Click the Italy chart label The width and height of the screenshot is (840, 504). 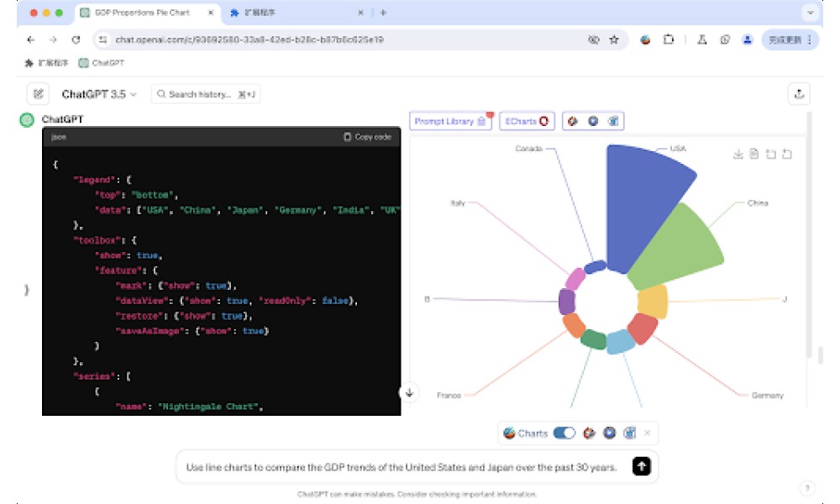(x=458, y=203)
